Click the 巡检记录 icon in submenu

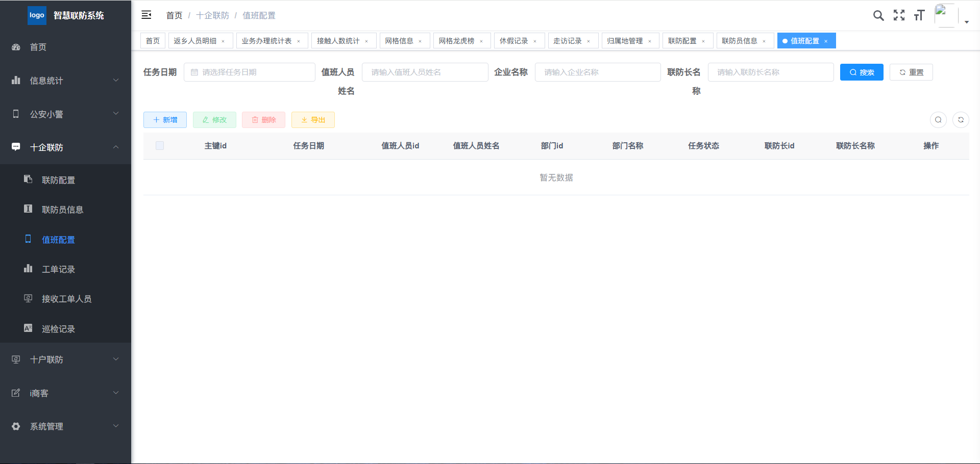coord(28,328)
